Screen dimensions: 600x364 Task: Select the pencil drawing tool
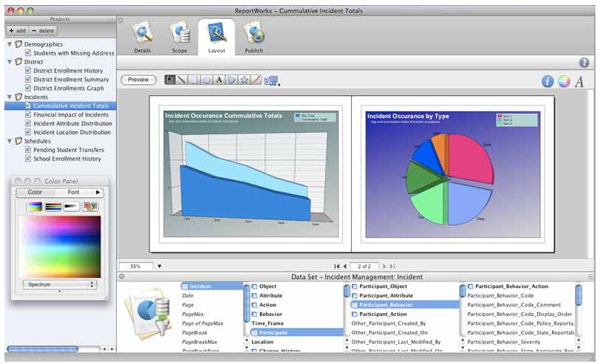[x=256, y=80]
